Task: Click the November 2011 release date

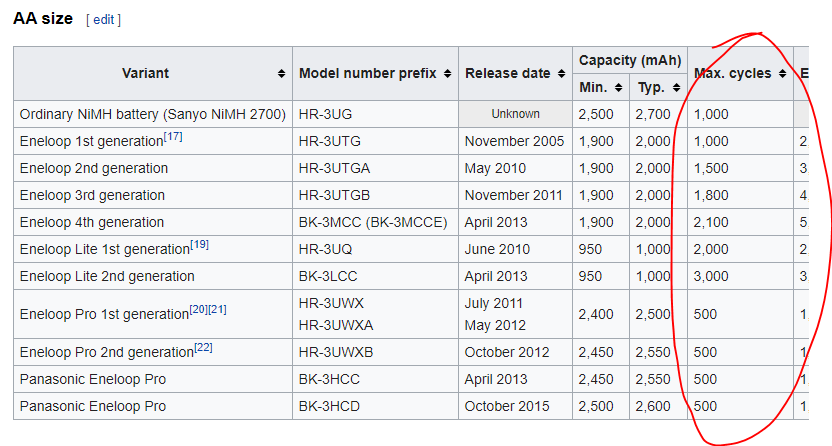Action: click(515, 195)
